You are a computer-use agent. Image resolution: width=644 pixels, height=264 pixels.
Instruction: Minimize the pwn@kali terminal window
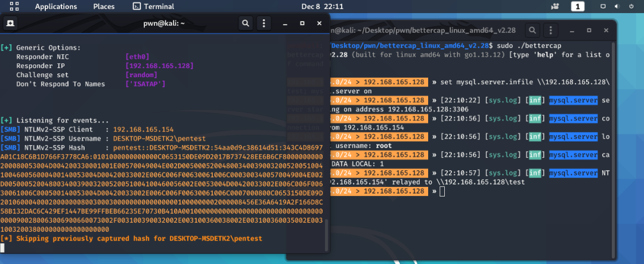285,23
